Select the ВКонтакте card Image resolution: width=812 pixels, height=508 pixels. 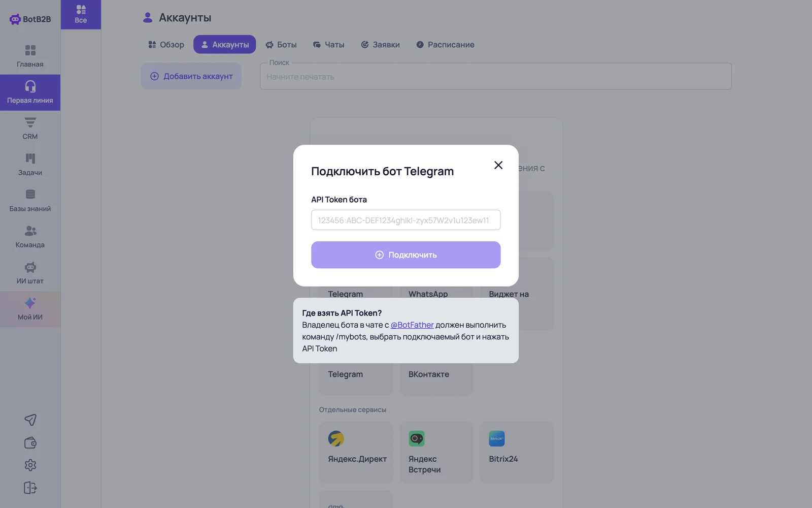tap(436, 378)
